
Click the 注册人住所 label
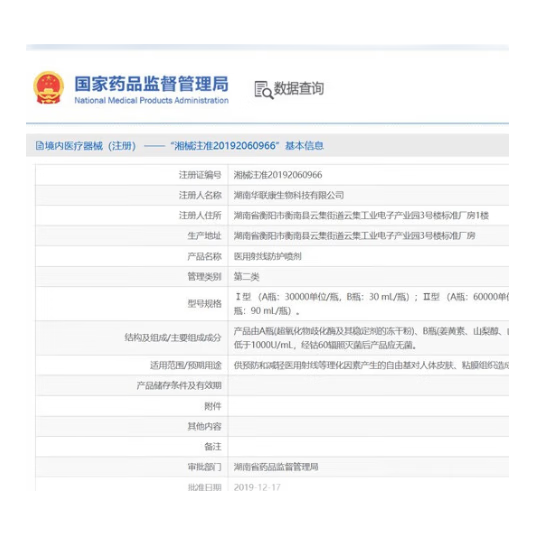coord(200,215)
